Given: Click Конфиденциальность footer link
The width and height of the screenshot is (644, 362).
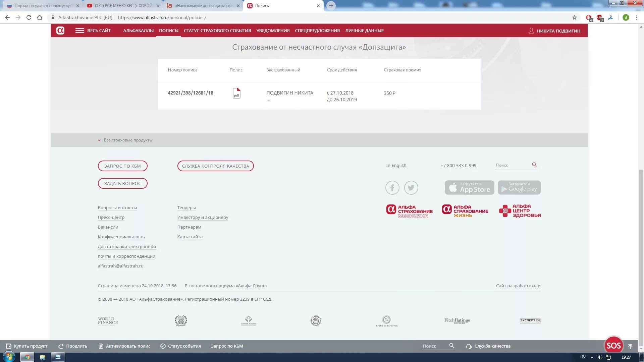Looking at the screenshot, I should [x=121, y=236].
